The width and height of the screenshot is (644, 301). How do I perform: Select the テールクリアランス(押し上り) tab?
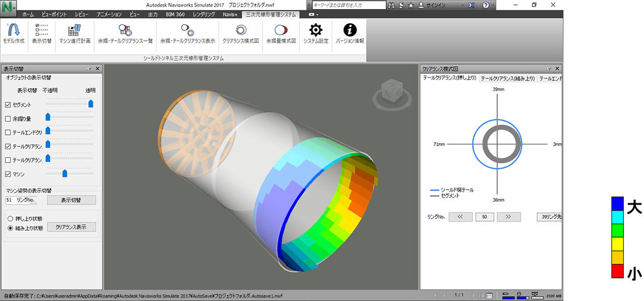(449, 78)
